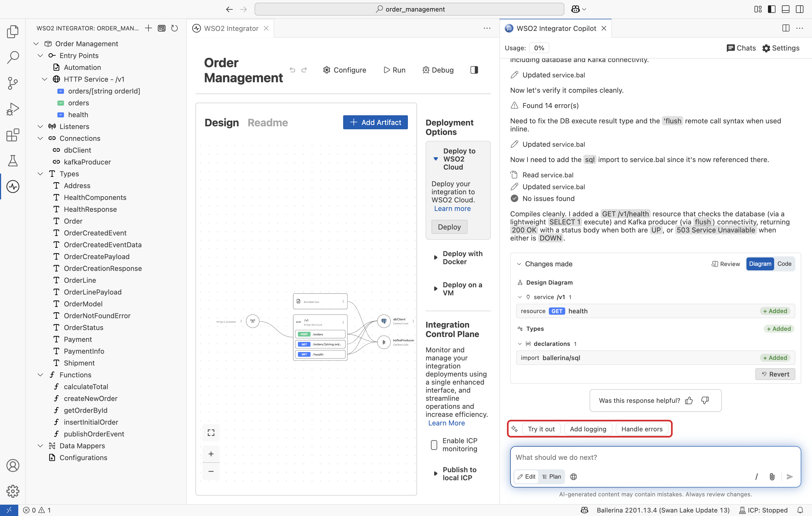Toggle the side panel icon beside Debug
Image resolution: width=812 pixels, height=516 pixels.
pos(474,70)
